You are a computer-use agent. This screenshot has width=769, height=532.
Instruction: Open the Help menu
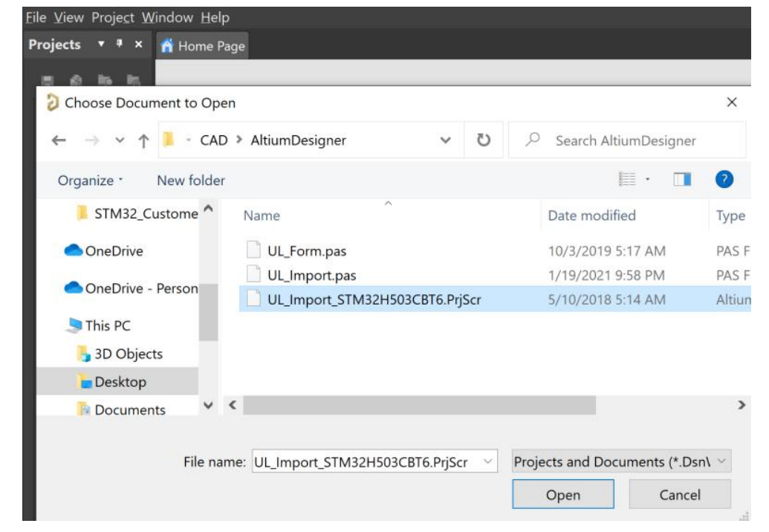coord(215,18)
